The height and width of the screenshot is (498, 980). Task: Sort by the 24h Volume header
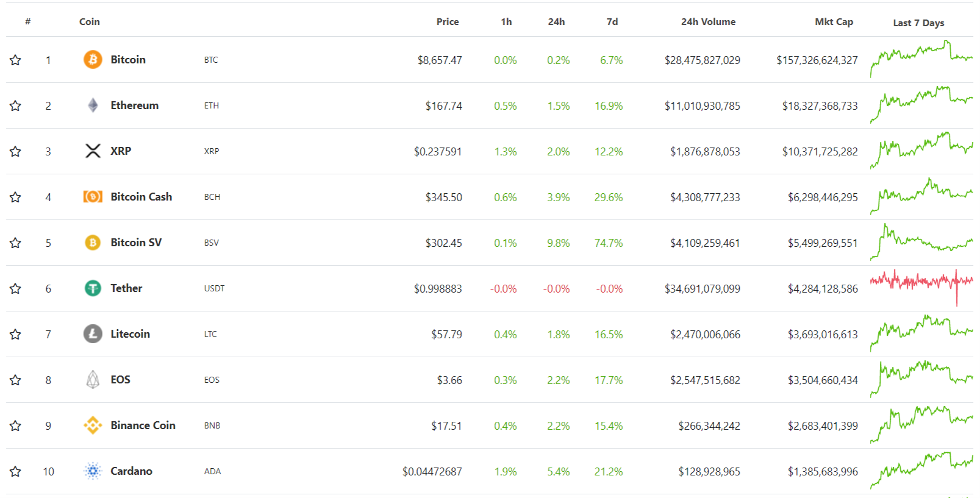708,21
